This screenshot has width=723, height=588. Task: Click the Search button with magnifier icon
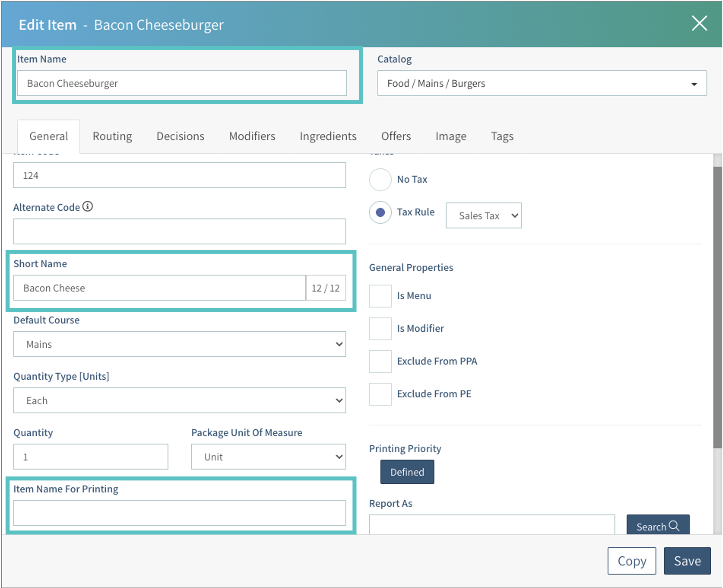(x=657, y=526)
